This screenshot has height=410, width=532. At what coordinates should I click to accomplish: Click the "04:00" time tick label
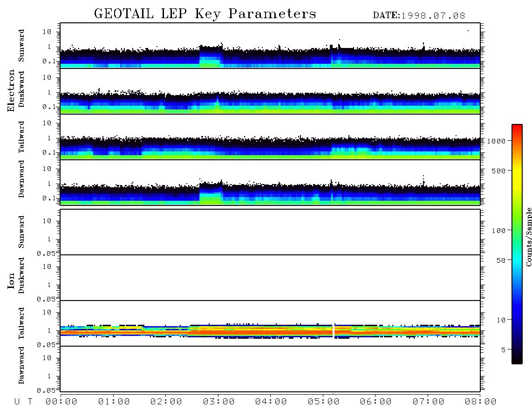271,402
